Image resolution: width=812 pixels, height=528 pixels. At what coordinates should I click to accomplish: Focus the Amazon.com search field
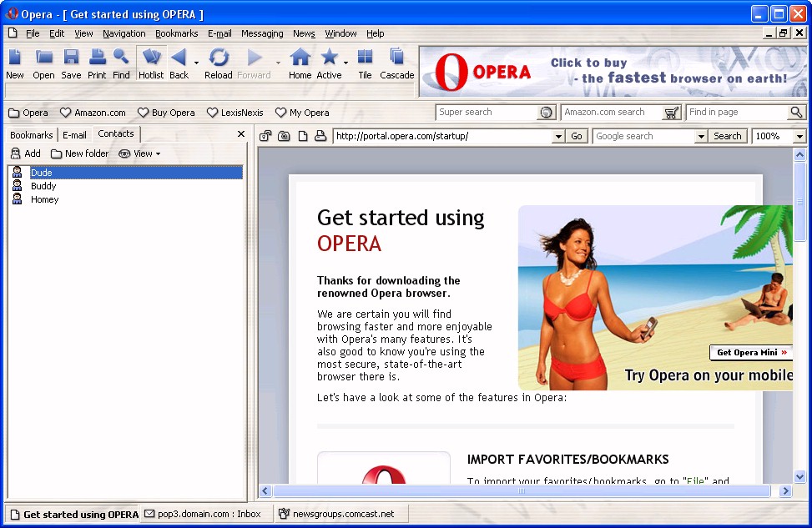(612, 113)
